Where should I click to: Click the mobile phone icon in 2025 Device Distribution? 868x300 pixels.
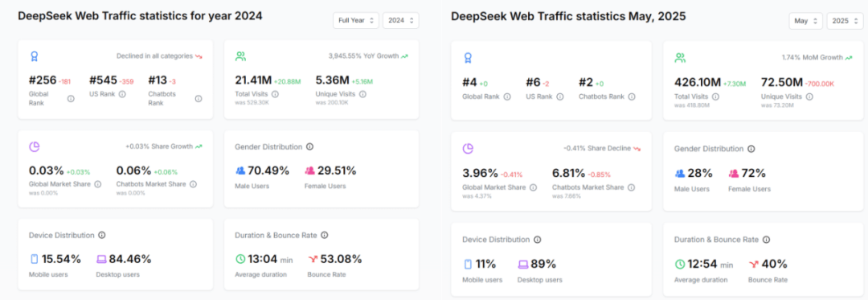(x=468, y=264)
